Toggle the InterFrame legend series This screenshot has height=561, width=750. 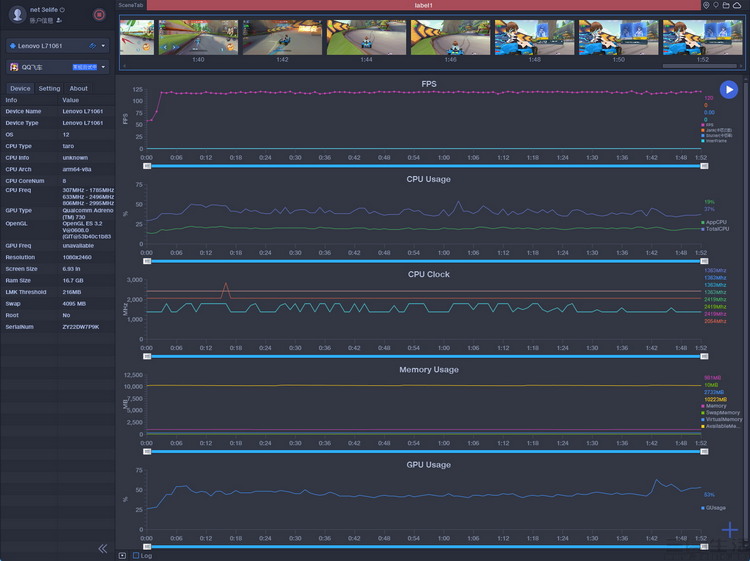[714, 141]
